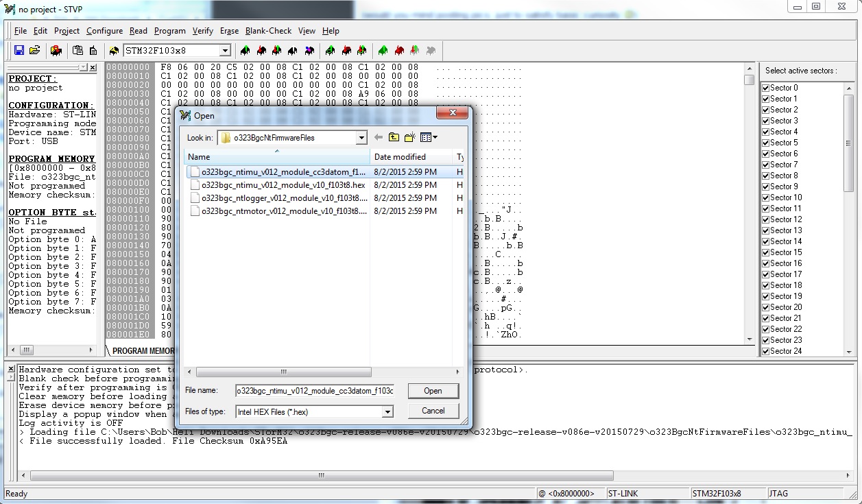Open the View Menu icon in Open dialog
Image resolution: width=862 pixels, height=504 pixels.
tap(429, 138)
